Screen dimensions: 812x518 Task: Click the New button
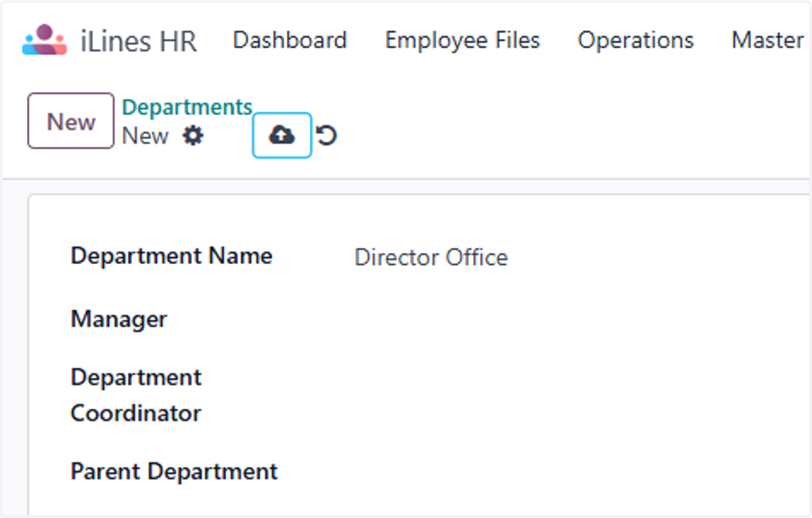70,121
